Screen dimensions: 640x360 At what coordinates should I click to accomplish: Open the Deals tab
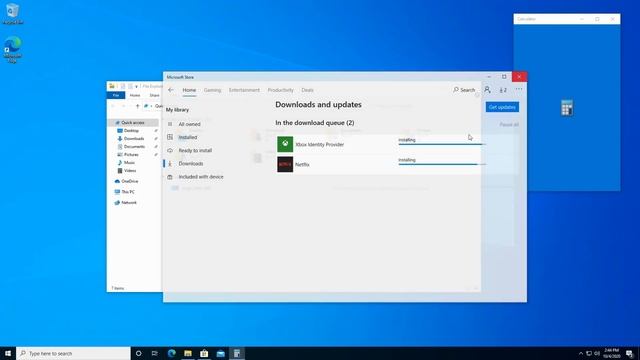[307, 90]
